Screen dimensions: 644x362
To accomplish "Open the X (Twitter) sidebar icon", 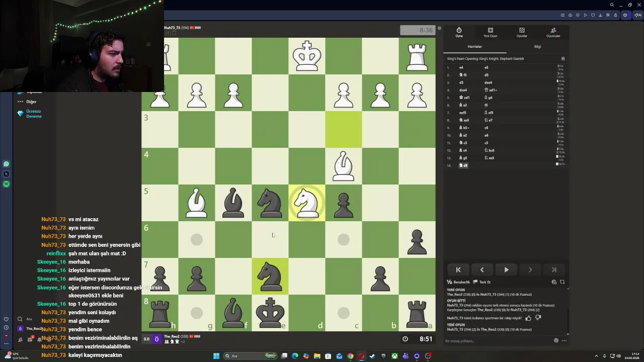I will point(6,174).
